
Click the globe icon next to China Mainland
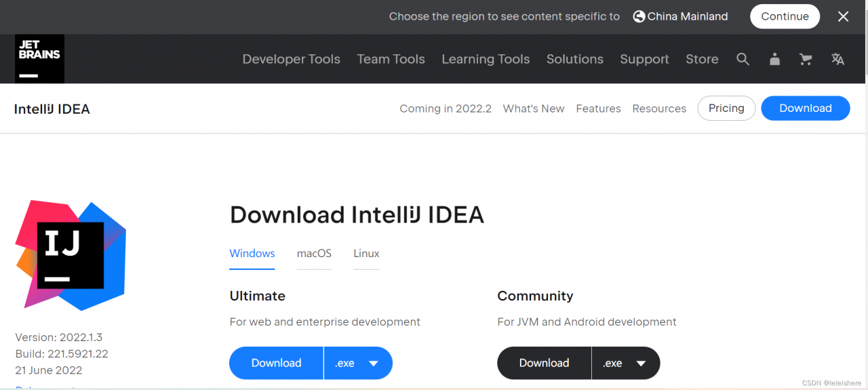click(639, 16)
